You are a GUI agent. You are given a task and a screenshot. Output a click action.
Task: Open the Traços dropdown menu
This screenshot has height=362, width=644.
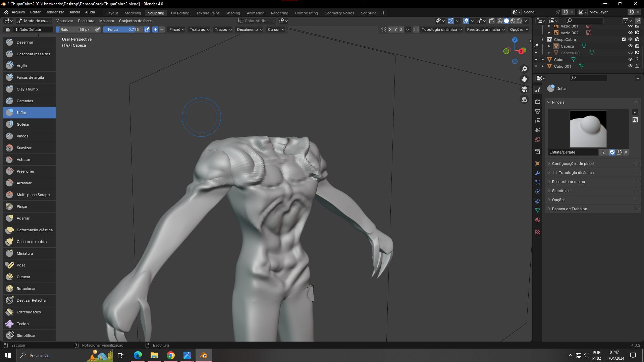(223, 29)
